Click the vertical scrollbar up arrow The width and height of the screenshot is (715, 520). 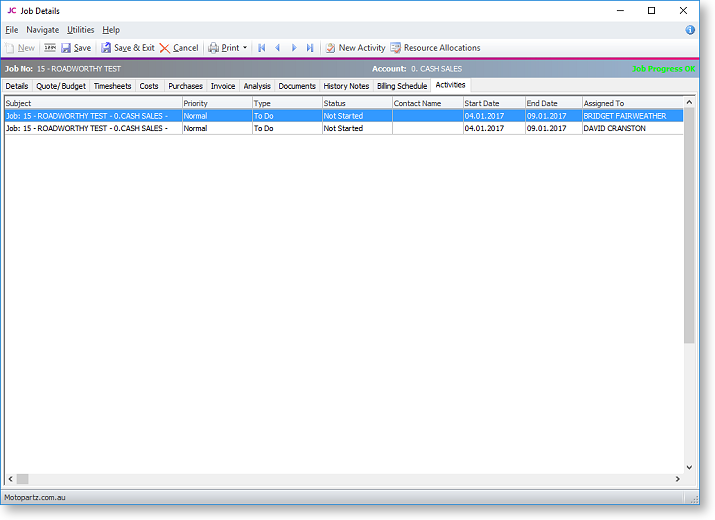pos(689,103)
